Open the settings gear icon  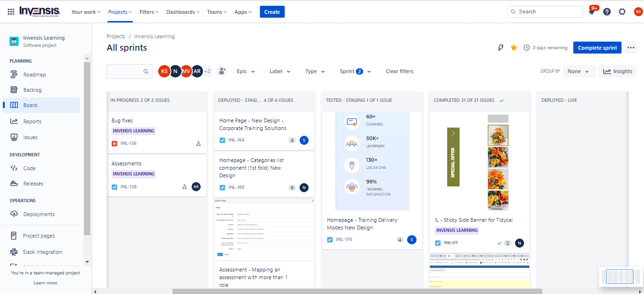[622, 11]
